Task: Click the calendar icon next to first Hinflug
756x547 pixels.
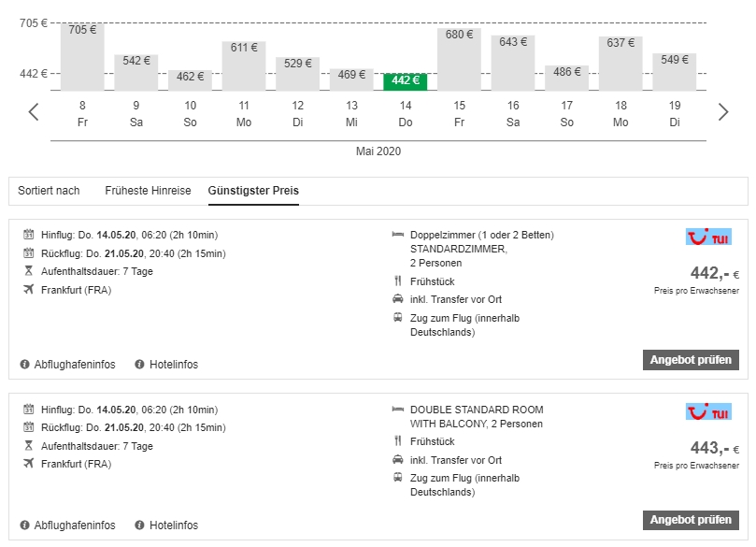Action: pyautogui.click(x=29, y=235)
